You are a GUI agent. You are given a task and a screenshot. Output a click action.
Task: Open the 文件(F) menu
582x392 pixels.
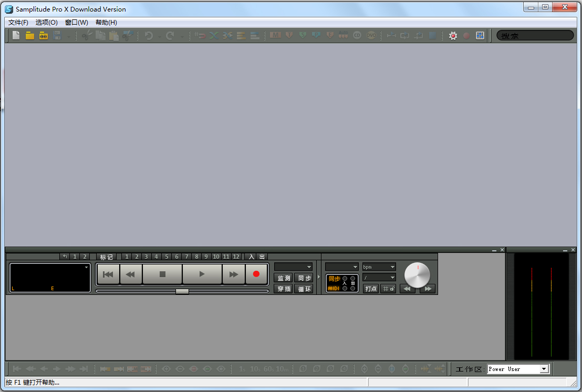tap(18, 22)
